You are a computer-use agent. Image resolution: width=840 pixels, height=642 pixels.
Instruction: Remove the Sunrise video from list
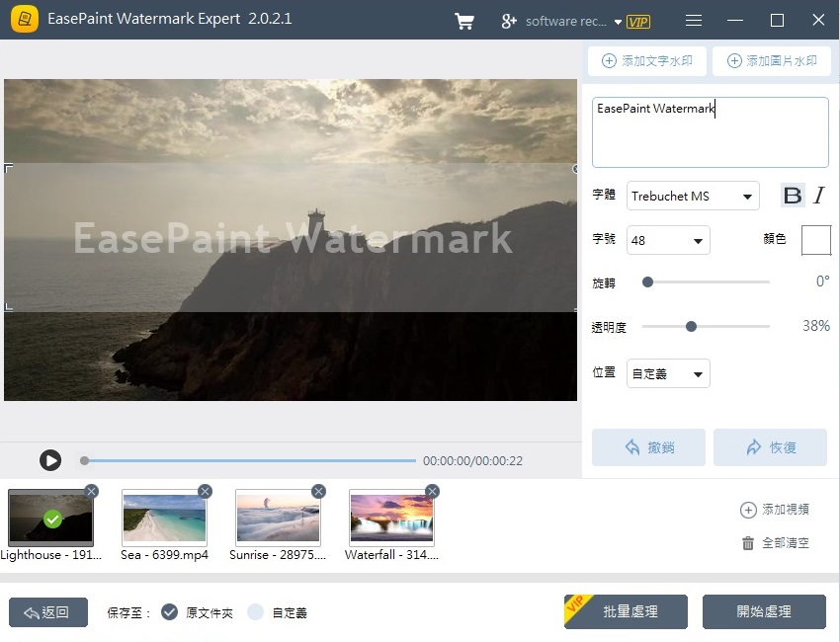pos(319,491)
